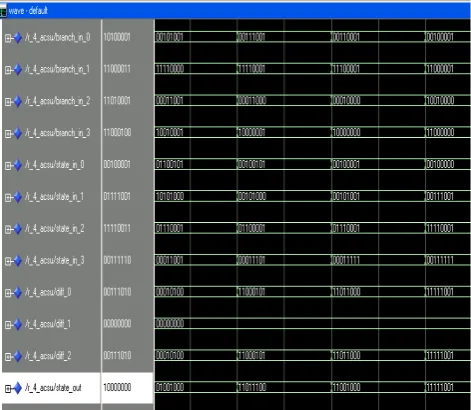Click the blue diamond icon for branch_in_2

point(17,101)
